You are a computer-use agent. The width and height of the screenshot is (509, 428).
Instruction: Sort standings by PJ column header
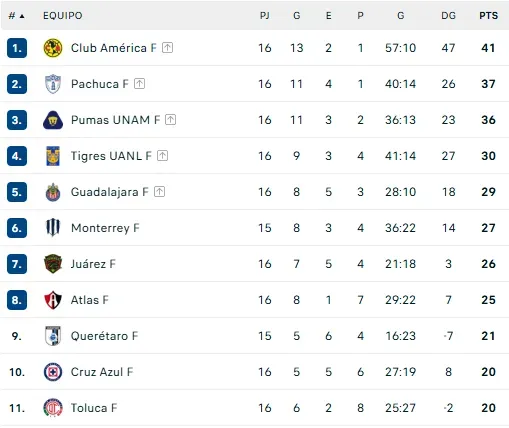click(x=265, y=16)
